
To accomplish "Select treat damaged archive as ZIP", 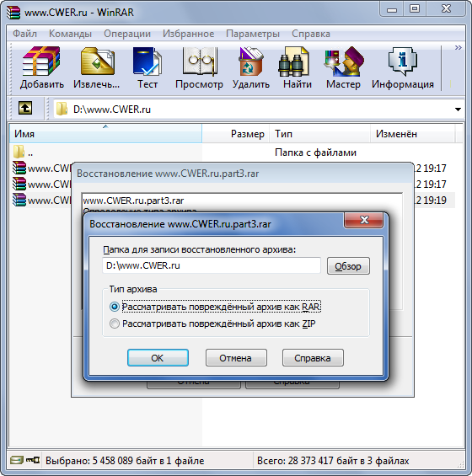I will point(115,324).
